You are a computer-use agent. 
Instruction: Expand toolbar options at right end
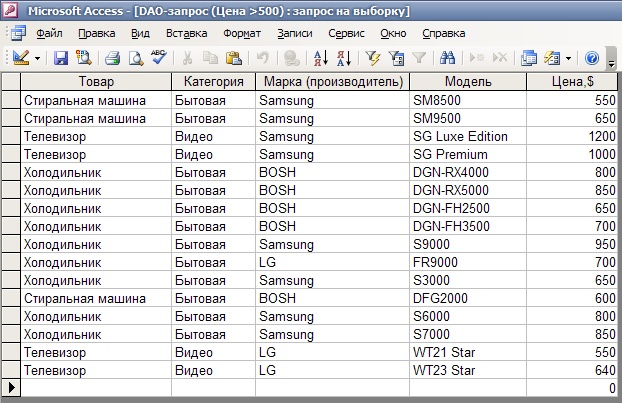pyautogui.click(x=611, y=59)
